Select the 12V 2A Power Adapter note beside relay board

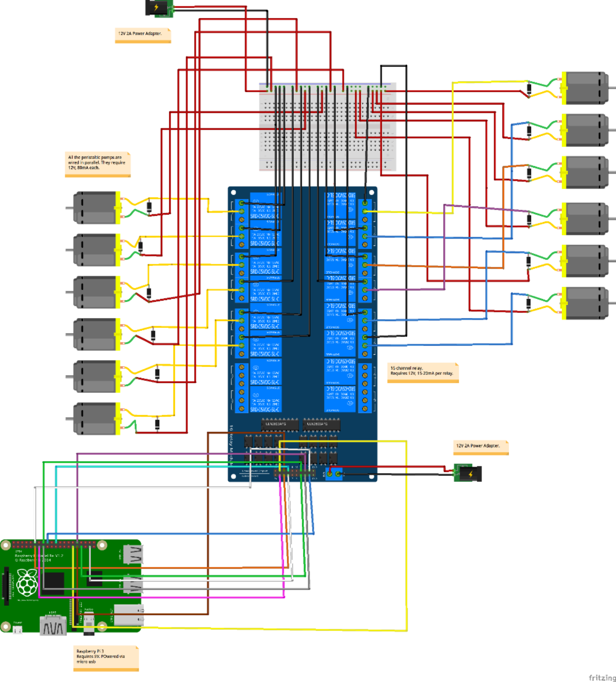[x=481, y=448]
